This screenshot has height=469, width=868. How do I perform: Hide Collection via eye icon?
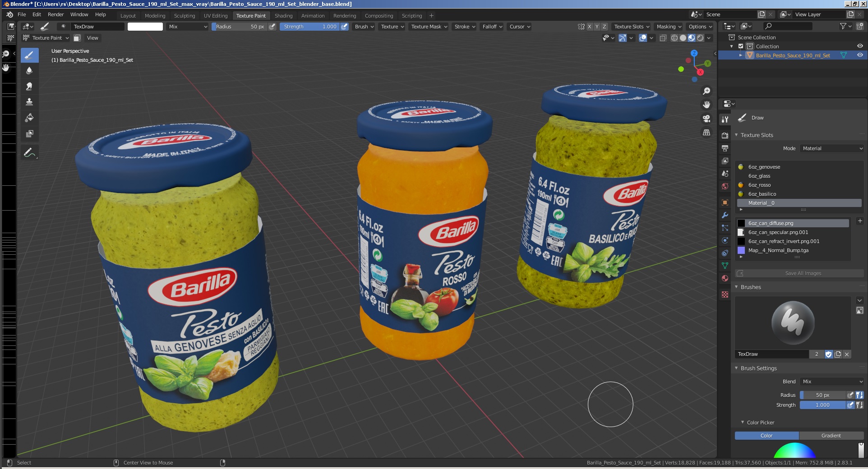[860, 46]
